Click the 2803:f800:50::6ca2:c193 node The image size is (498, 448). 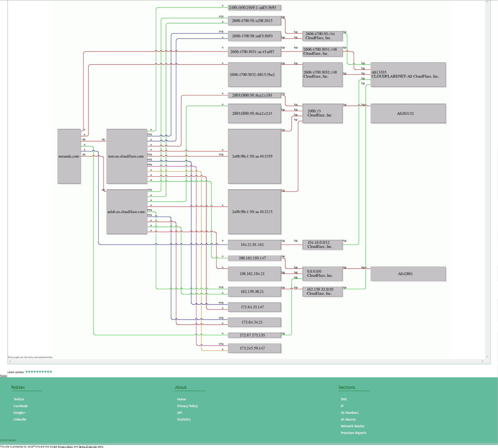tap(255, 95)
